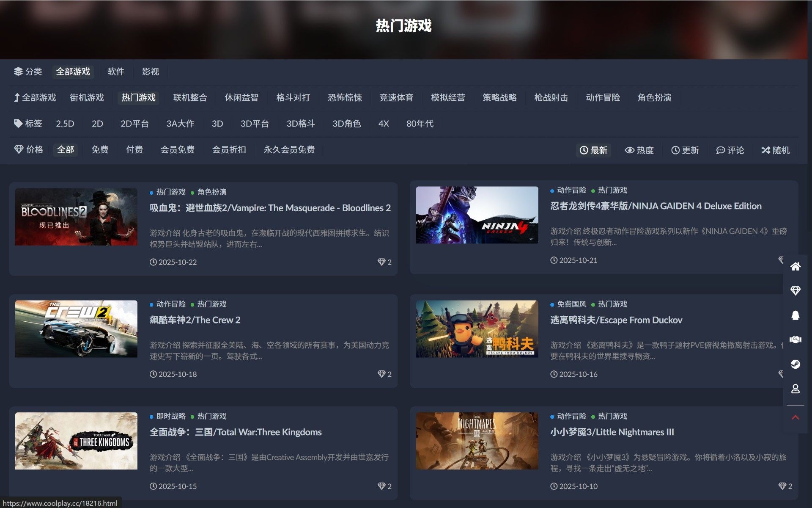Image resolution: width=812 pixels, height=508 pixels.
Task: Click the diamond VIP icon in floating sidebar
Action: point(795,291)
